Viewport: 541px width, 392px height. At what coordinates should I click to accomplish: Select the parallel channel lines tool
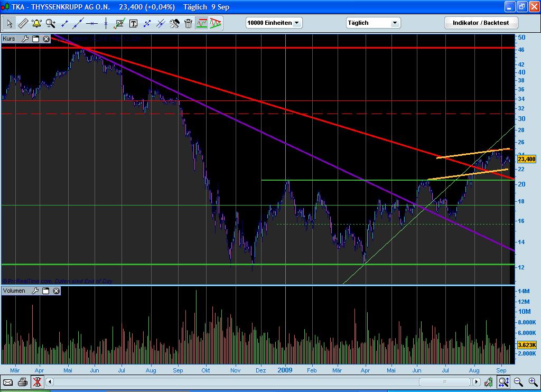(x=161, y=23)
